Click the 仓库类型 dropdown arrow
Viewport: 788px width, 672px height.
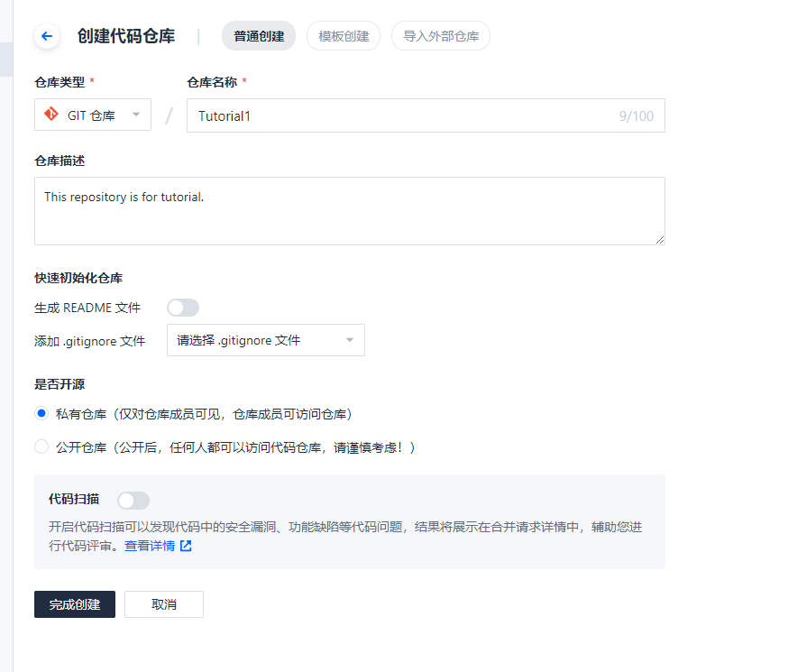pos(136,115)
